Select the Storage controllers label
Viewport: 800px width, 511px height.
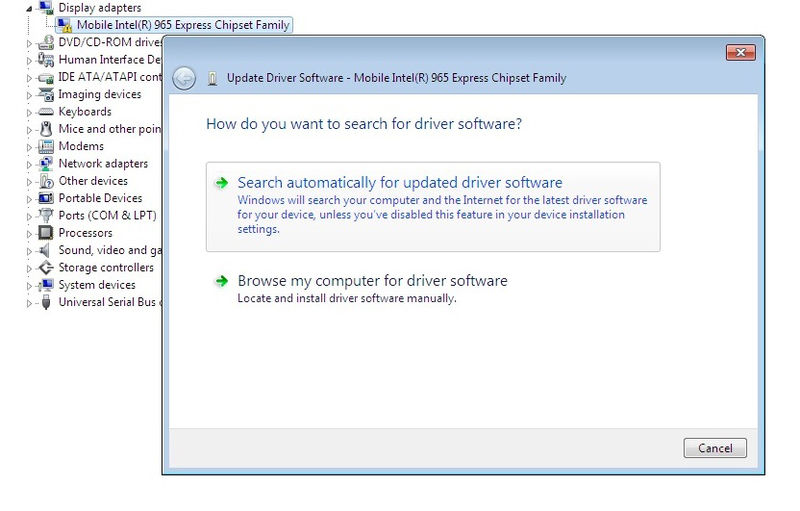(x=106, y=267)
